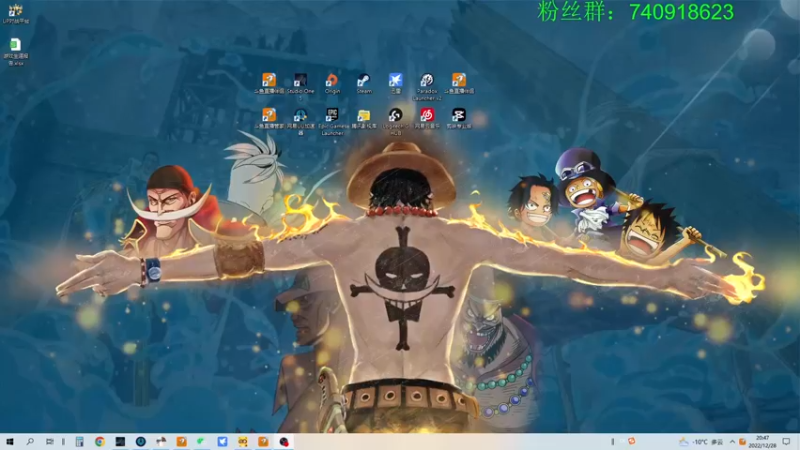Open the -10°C weather widget

pos(703,441)
